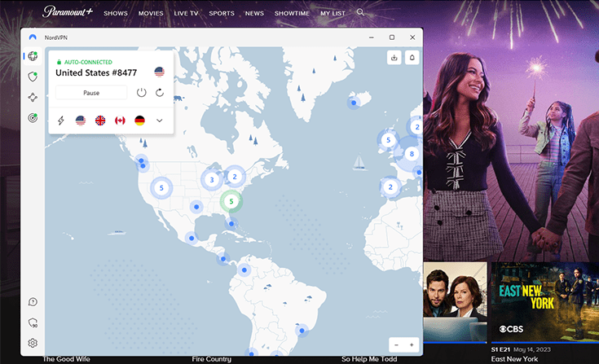
Task: Click the Fire Country title
Action: pyautogui.click(x=212, y=359)
